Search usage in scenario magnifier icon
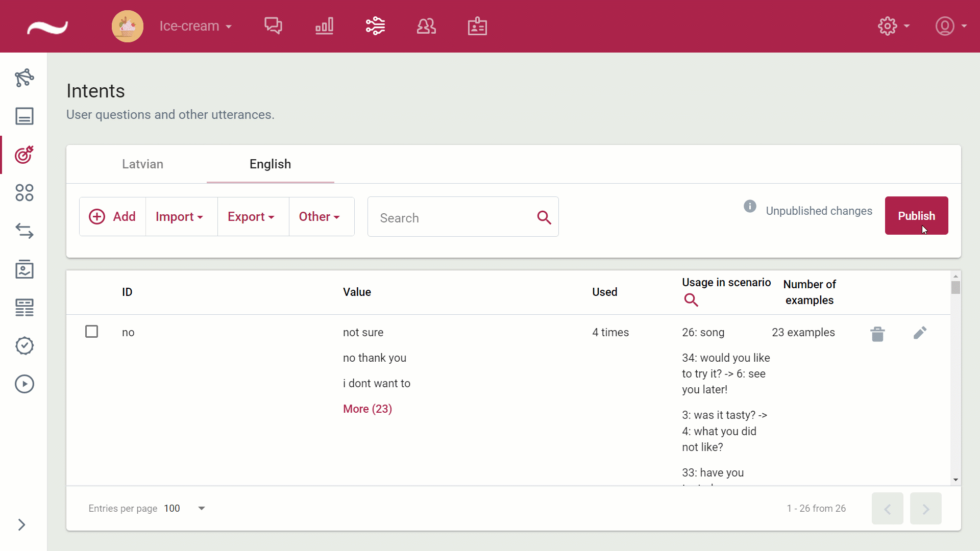Image resolution: width=980 pixels, height=551 pixels. [x=691, y=300]
